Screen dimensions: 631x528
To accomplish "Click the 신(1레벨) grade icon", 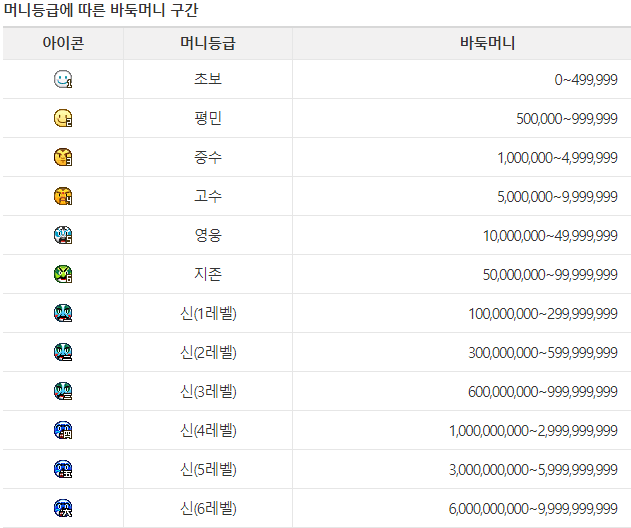I will pyautogui.click(x=63, y=314).
